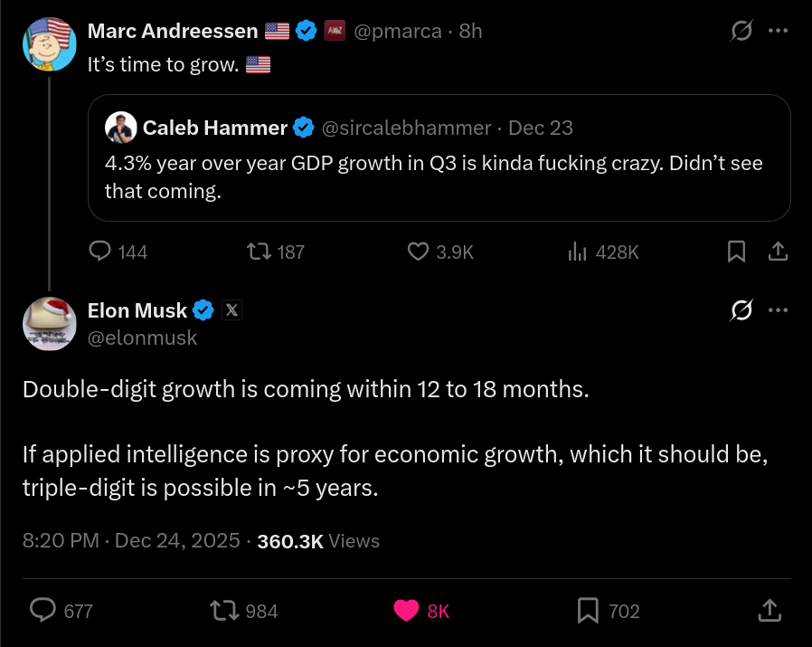This screenshot has height=647, width=812.
Task: Open more options for Elon Musk's post
Action: [778, 310]
